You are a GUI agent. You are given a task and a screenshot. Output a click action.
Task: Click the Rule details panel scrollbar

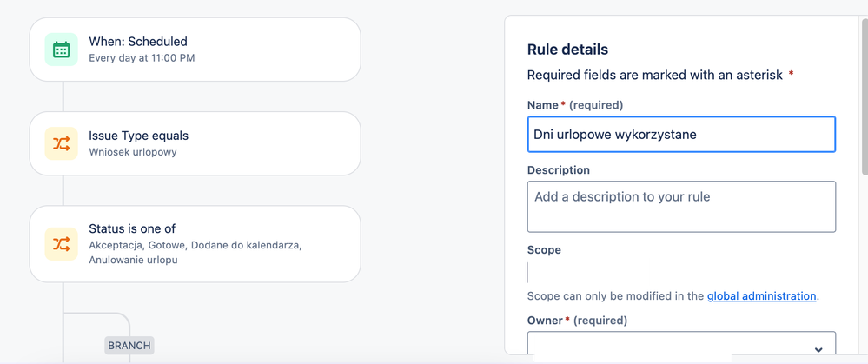click(x=865, y=95)
